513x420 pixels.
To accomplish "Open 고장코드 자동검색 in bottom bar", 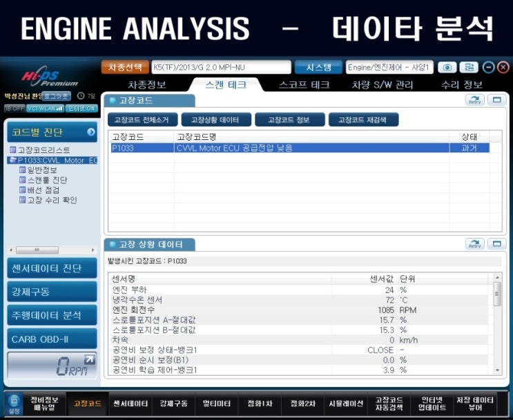I will tap(389, 404).
